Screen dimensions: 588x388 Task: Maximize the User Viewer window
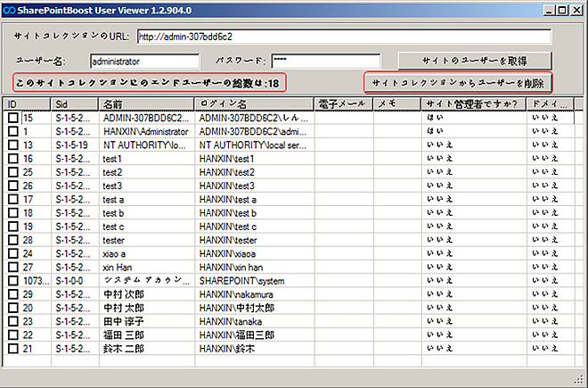[x=562, y=10]
